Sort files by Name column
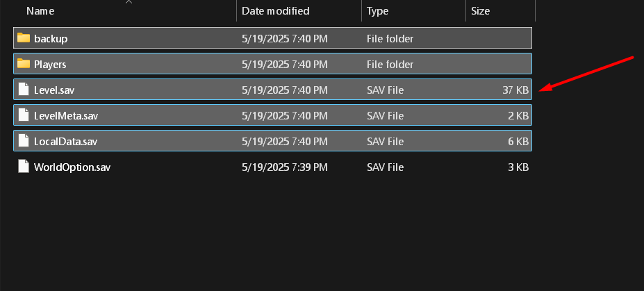The image size is (644, 291). click(x=40, y=11)
